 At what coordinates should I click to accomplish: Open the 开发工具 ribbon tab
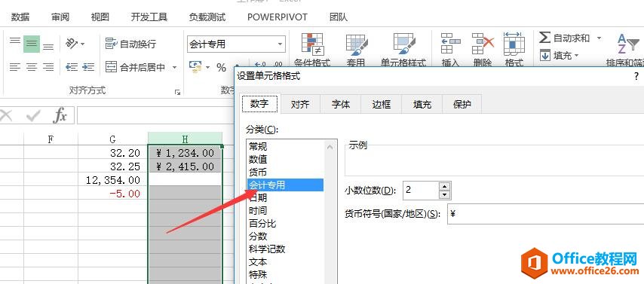point(149,17)
